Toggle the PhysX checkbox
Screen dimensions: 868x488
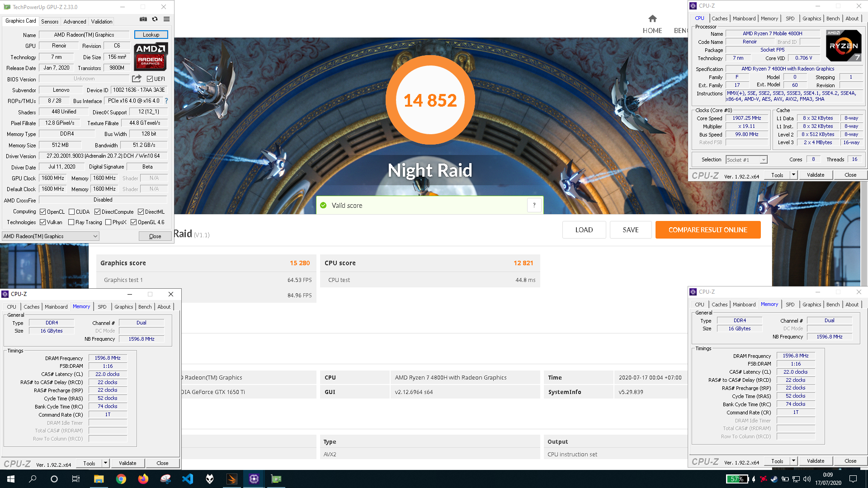[108, 222]
